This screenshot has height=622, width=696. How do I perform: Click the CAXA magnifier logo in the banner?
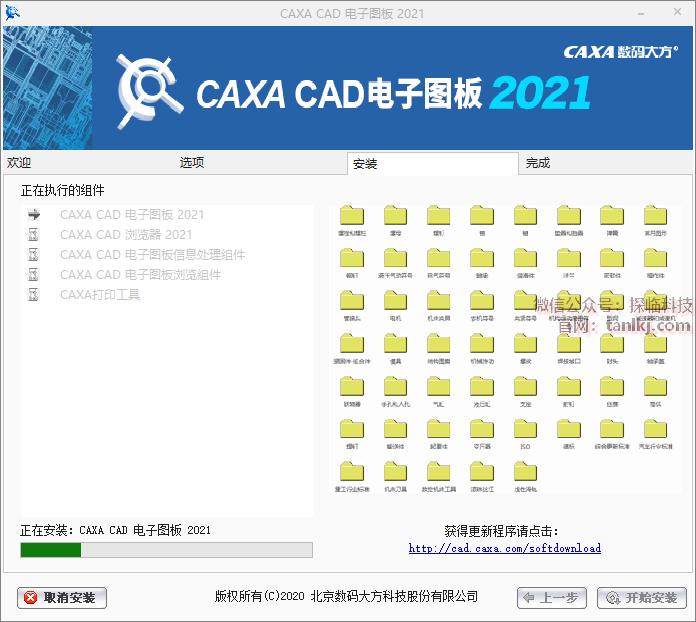149,92
